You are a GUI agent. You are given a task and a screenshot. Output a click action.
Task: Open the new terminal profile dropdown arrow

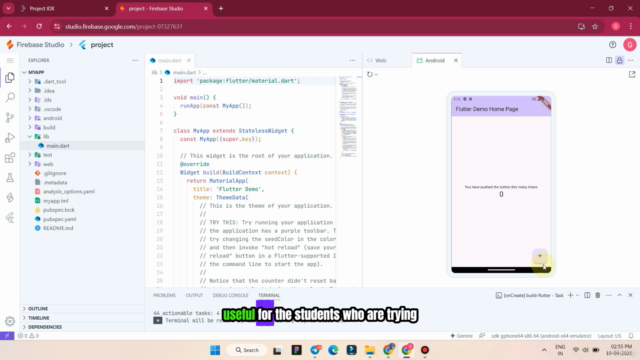pos(578,295)
